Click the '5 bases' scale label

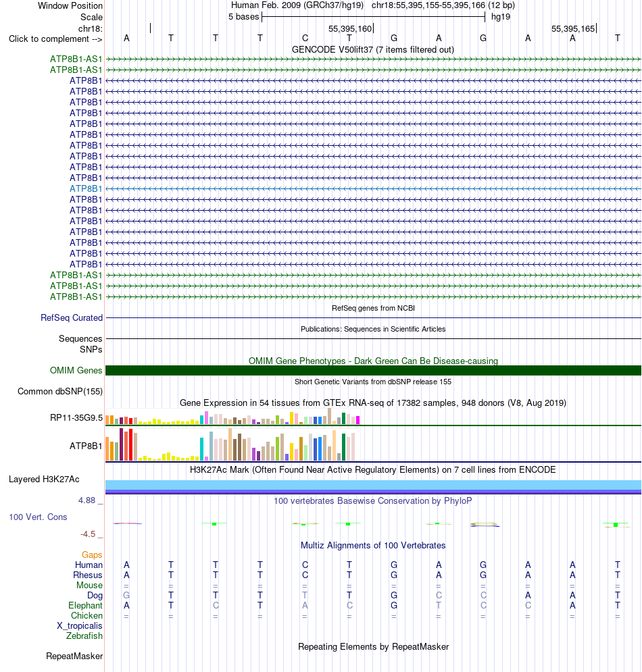tap(243, 17)
